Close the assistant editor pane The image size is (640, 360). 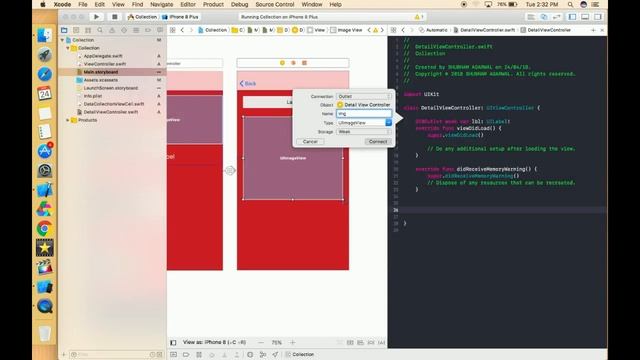click(x=602, y=30)
